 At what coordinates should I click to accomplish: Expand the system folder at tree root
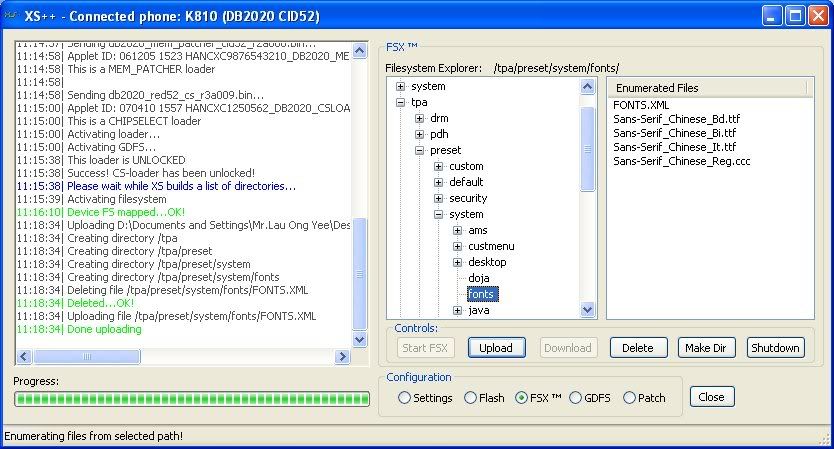[x=401, y=87]
